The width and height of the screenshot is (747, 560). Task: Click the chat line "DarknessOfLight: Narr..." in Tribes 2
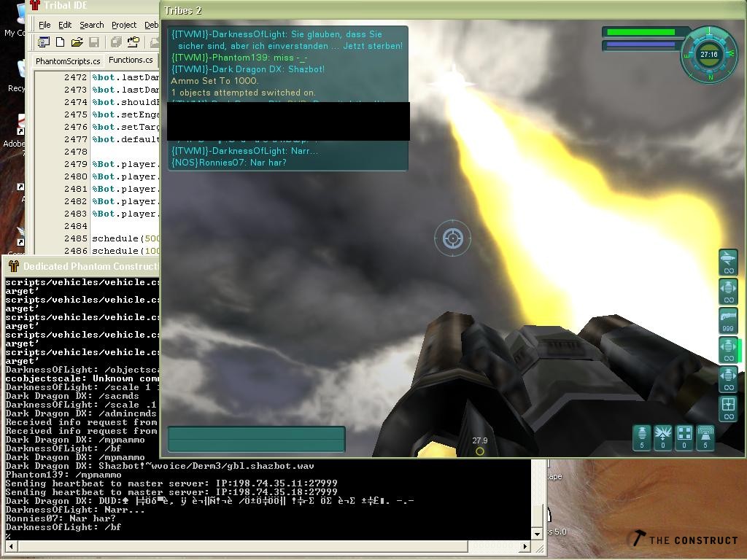coord(244,151)
